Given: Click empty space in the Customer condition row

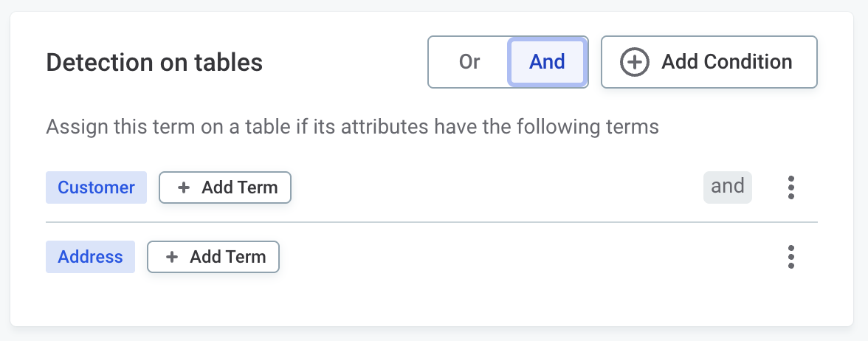Looking at the screenshot, I should coord(495,187).
